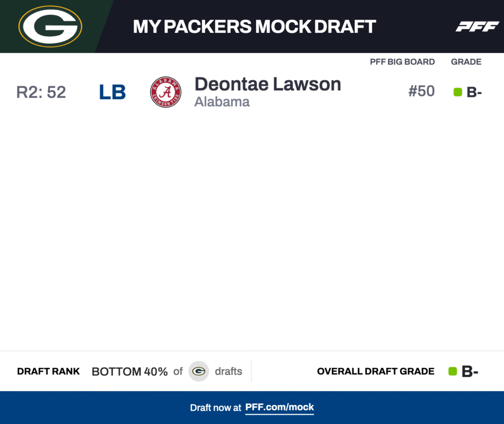Image resolution: width=504 pixels, height=424 pixels.
Task: Select the player name Deontae Lawson
Action: click(x=268, y=84)
